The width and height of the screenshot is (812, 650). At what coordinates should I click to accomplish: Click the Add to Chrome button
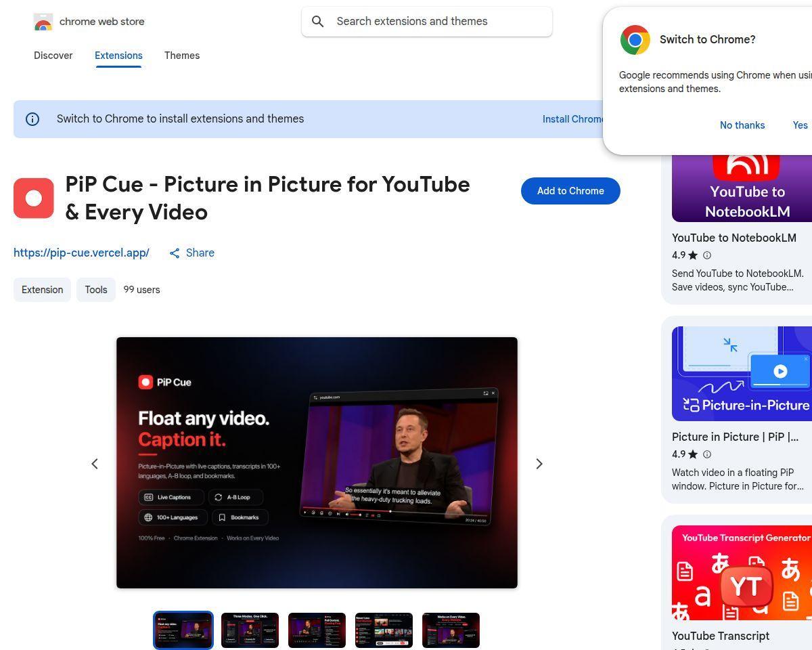click(x=570, y=191)
